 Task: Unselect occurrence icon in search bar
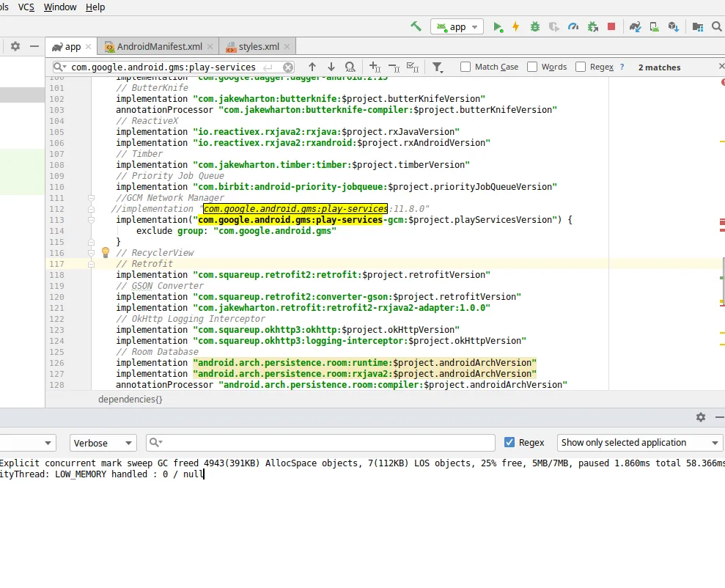(x=394, y=67)
